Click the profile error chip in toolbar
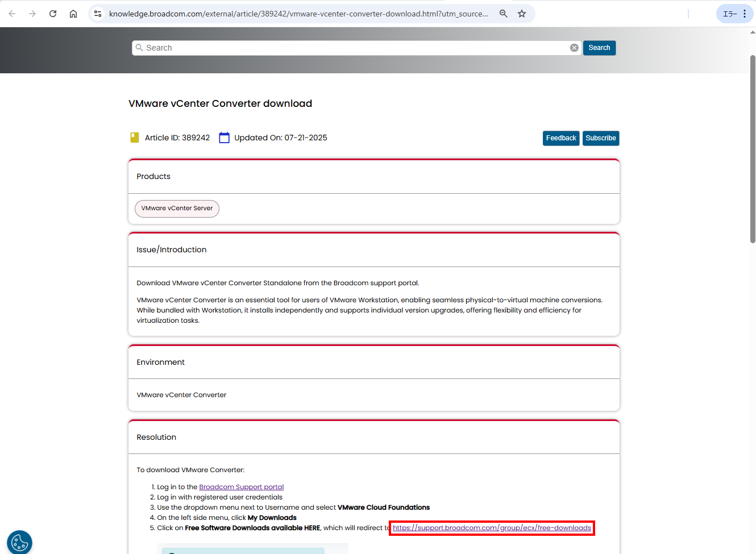 point(729,14)
